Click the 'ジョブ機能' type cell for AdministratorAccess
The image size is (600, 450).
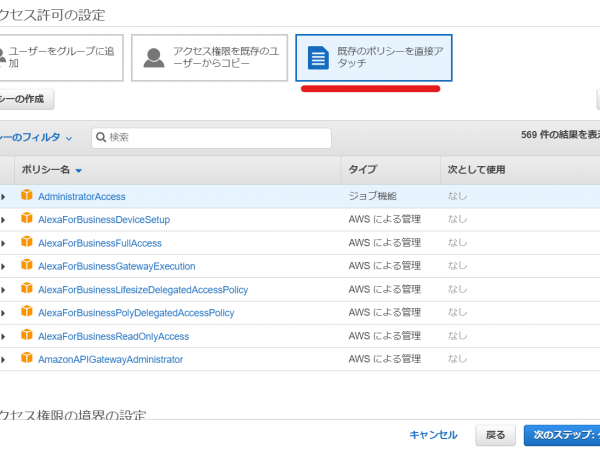tap(372, 196)
